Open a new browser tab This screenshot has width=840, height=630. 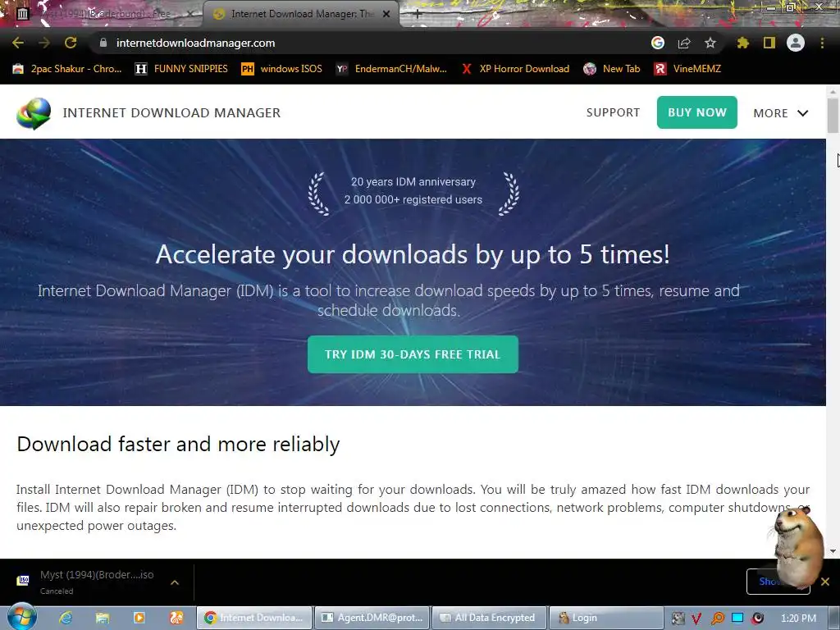(x=418, y=14)
